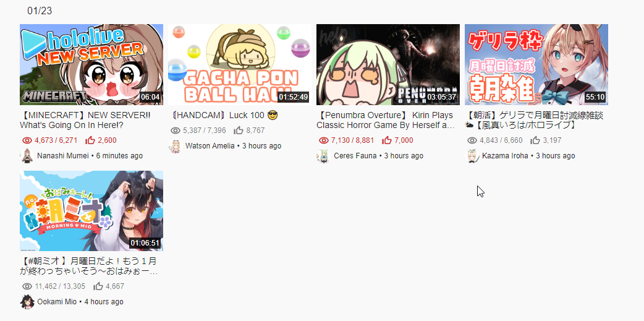
Task: Go to the Ceres Fauna channel name
Action: click(355, 156)
